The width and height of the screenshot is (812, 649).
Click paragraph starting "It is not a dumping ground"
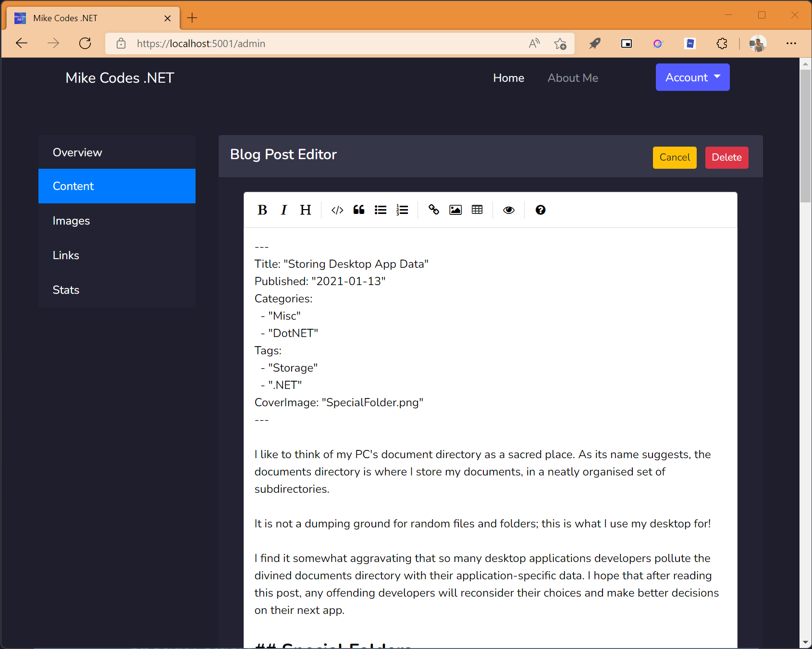point(482,524)
